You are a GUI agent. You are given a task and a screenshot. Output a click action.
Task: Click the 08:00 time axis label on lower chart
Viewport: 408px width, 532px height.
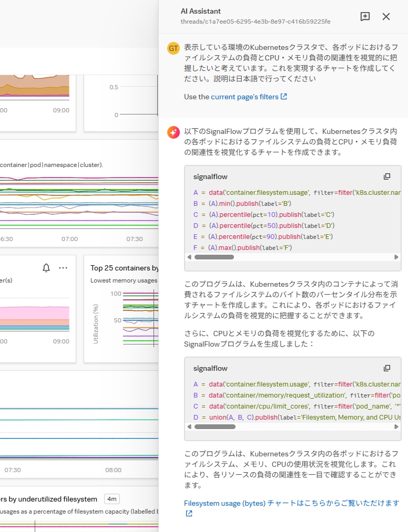tap(113, 470)
